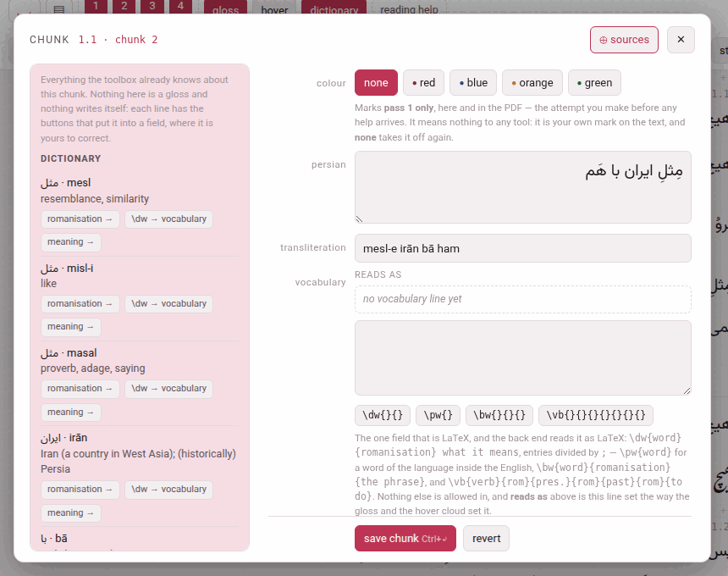Open reading help tab behind dialog
Viewport: 728px width, 576px height.
(409, 8)
